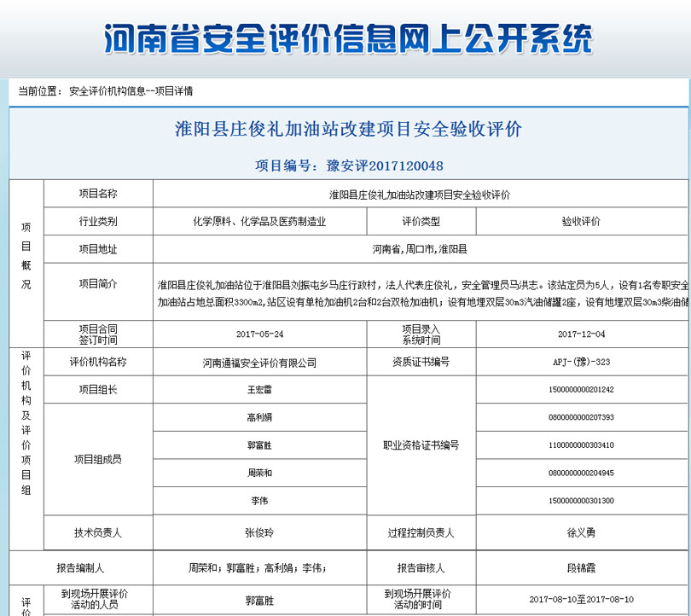691x616 pixels.
Task: Select the 项目地址 label cell
Action: pyautogui.click(x=98, y=249)
